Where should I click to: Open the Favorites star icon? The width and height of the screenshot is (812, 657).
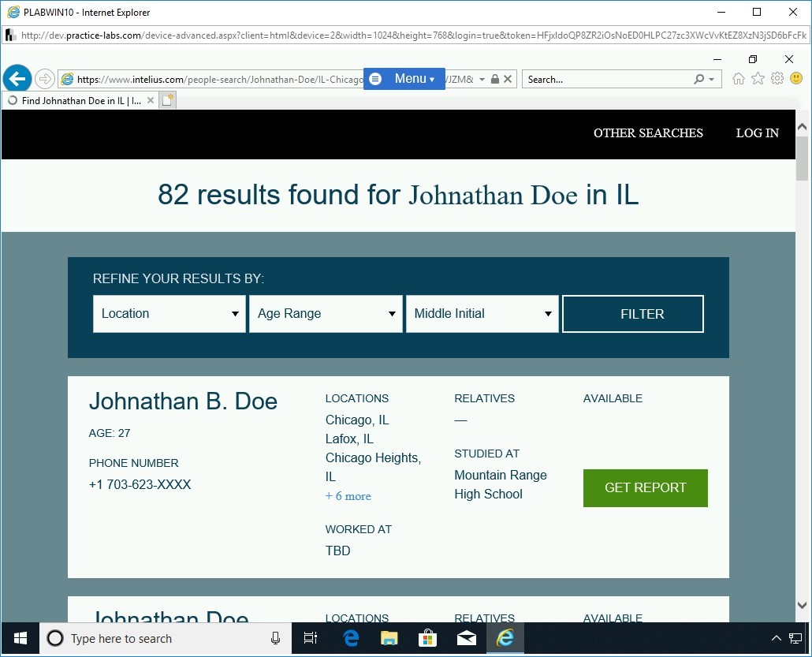(x=758, y=79)
